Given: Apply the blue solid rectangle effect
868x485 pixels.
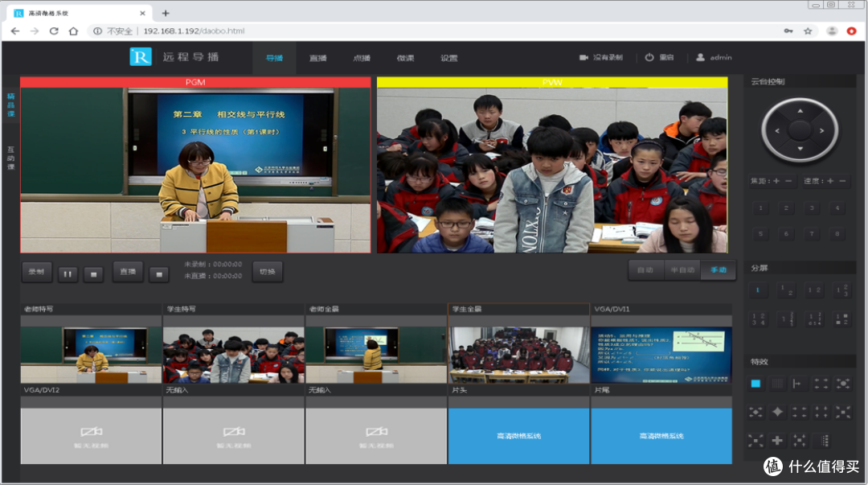Looking at the screenshot, I should (x=755, y=384).
